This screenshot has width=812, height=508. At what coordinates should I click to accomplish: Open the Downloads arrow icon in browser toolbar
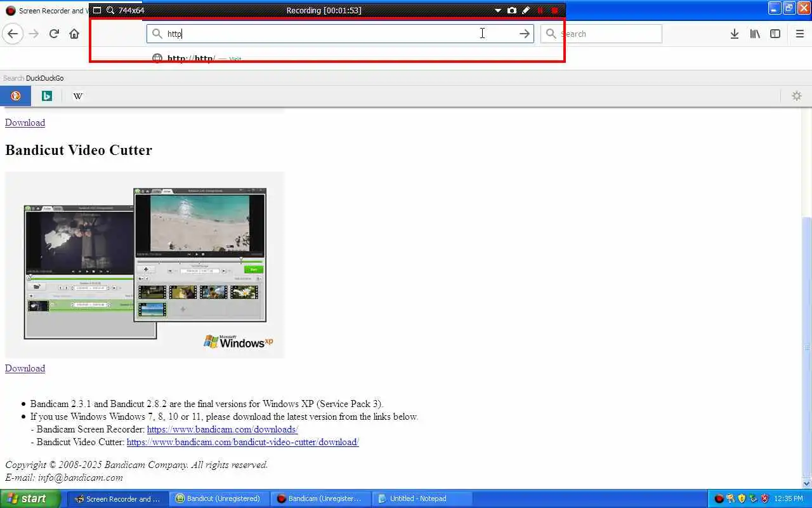[x=734, y=34]
